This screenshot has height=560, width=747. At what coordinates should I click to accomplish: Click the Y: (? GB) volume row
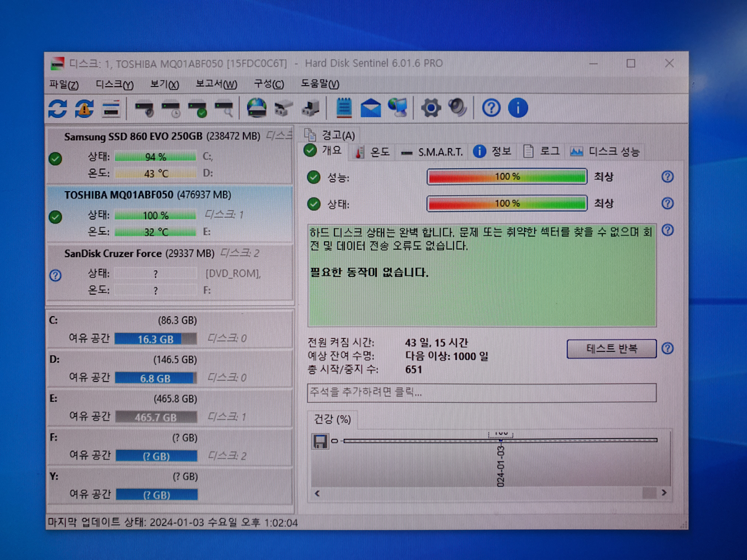[x=170, y=486]
